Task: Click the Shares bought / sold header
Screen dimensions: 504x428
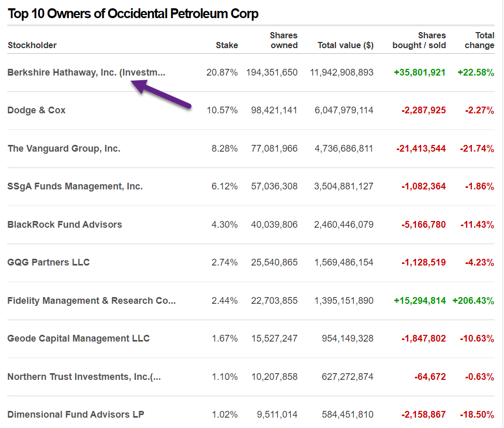Action: coord(419,40)
